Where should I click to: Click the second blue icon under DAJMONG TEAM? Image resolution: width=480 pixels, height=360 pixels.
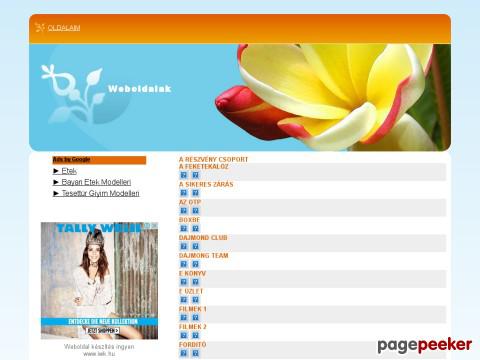coord(196,264)
